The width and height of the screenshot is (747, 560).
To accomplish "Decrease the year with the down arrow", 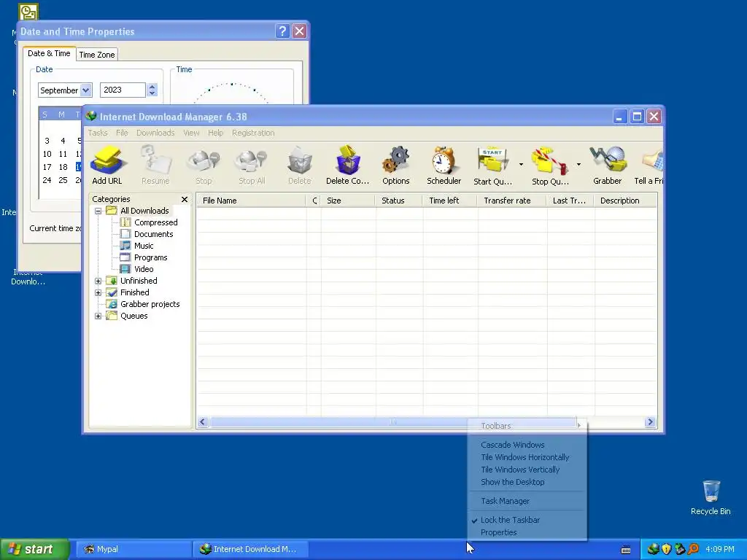I will point(152,93).
